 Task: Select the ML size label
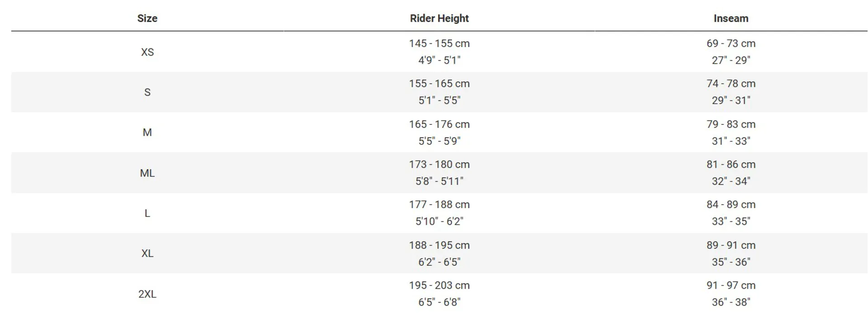pos(147,173)
